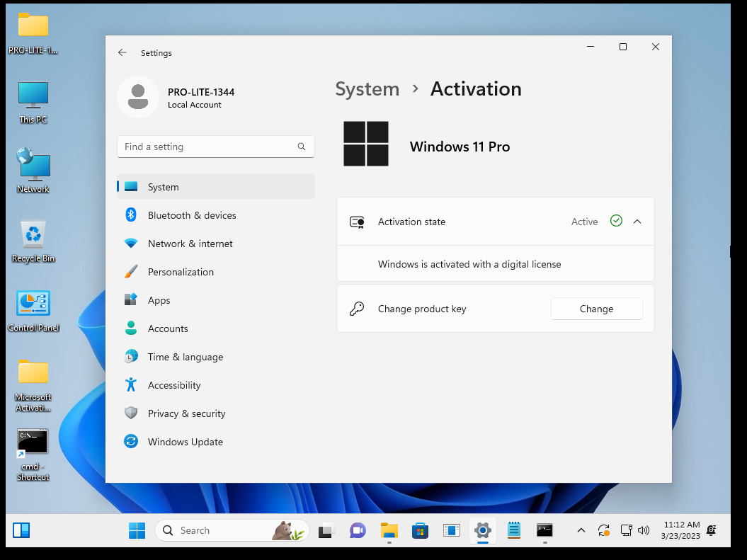The height and width of the screenshot is (560, 747).
Task: Open the Start menu on taskbar
Action: (137, 530)
